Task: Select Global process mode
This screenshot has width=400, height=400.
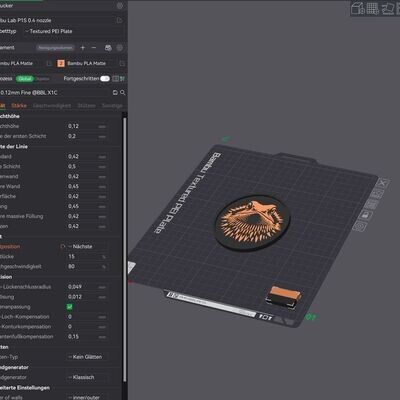Action: point(25,79)
